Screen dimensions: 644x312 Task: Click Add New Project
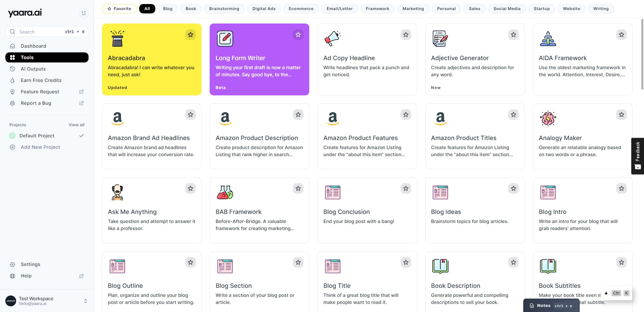[x=40, y=147]
